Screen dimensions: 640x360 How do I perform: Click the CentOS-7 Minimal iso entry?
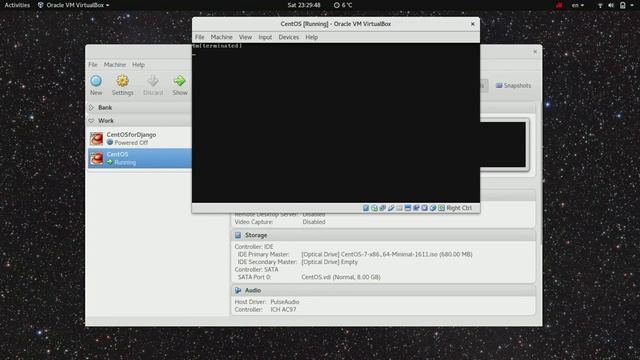click(x=387, y=254)
